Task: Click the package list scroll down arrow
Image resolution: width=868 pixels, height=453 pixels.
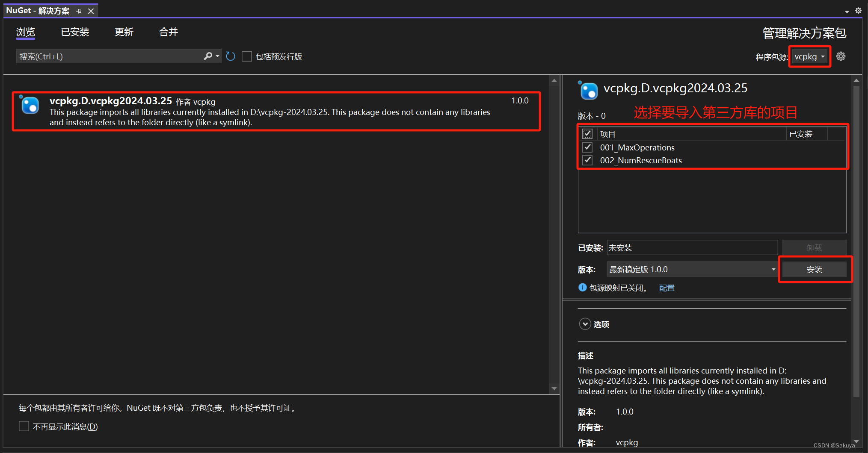Action: point(554,388)
